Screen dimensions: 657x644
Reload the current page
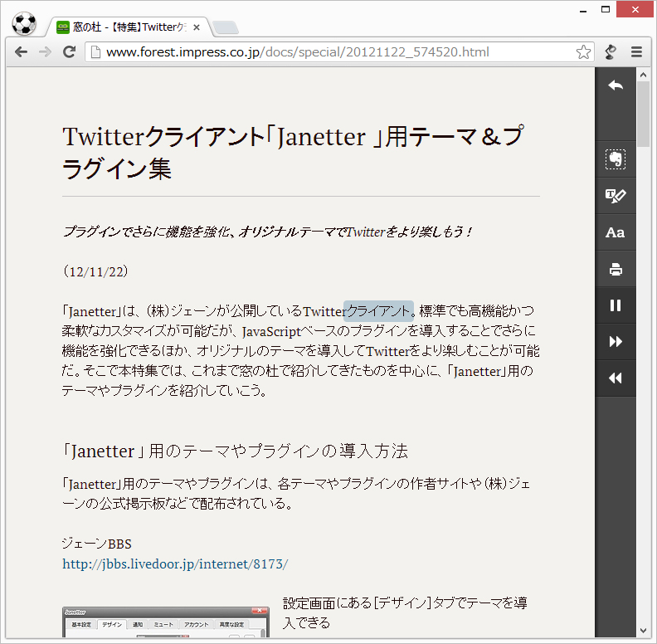[x=69, y=52]
